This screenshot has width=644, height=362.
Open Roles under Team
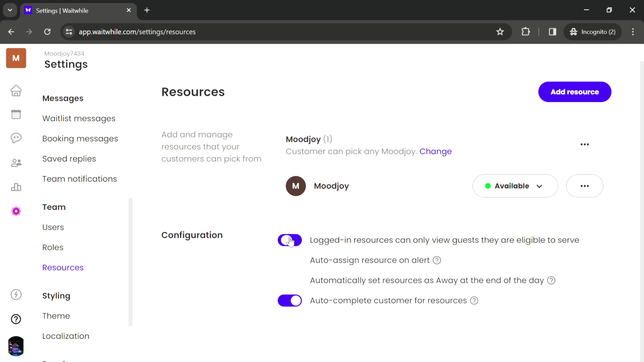click(x=53, y=247)
